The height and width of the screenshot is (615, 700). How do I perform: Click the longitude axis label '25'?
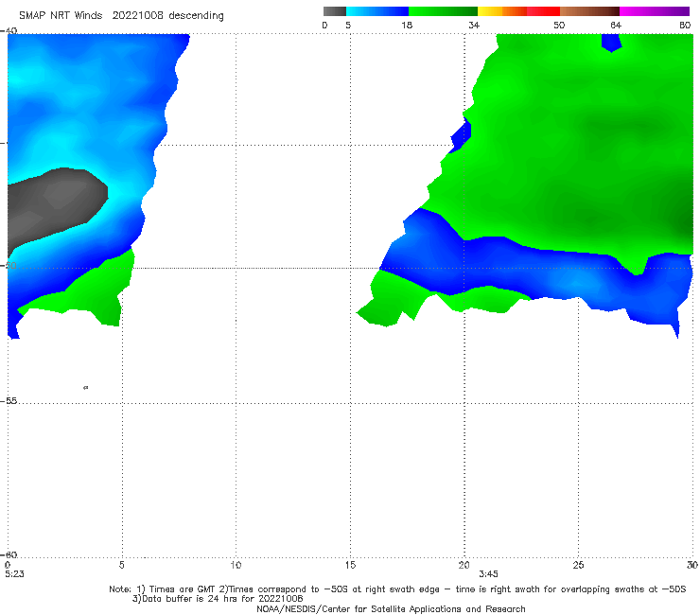coord(578,566)
